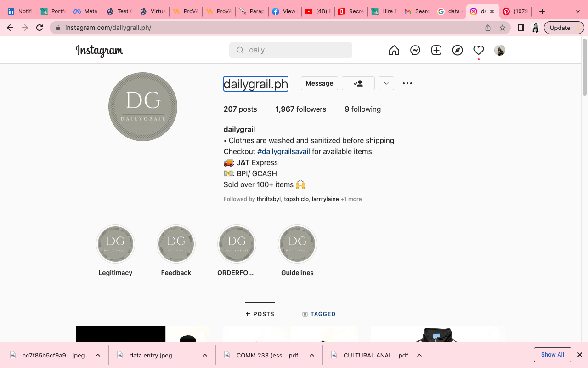Close the active Instagram tab
588x368 pixels.
[x=492, y=11]
